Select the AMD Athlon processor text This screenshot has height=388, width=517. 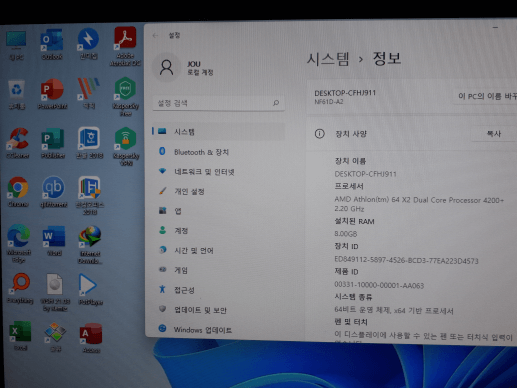pyautogui.click(x=419, y=204)
